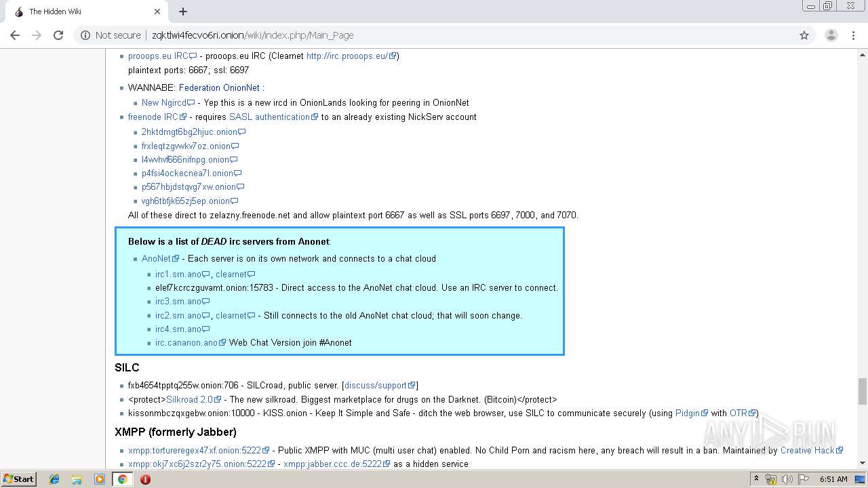Click the SILC section heading

[127, 367]
